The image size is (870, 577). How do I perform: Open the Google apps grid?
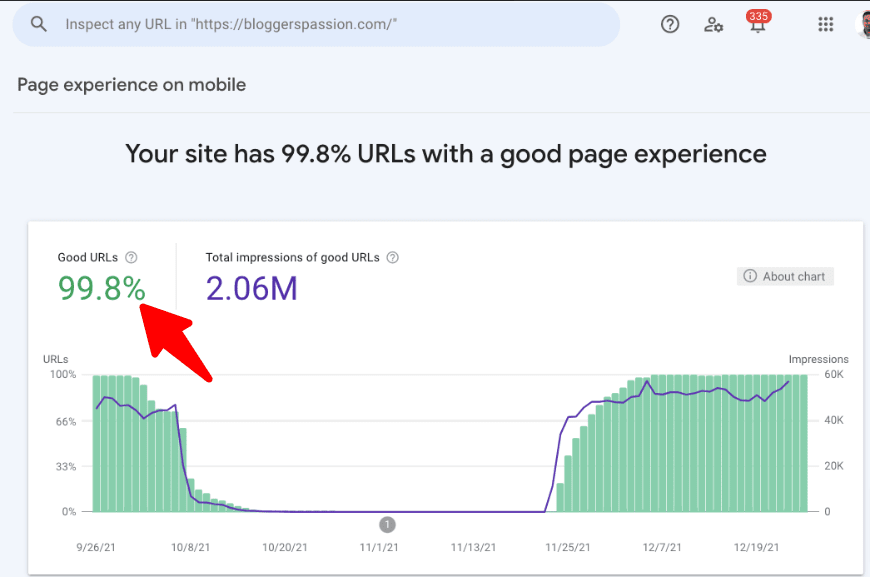tap(825, 24)
